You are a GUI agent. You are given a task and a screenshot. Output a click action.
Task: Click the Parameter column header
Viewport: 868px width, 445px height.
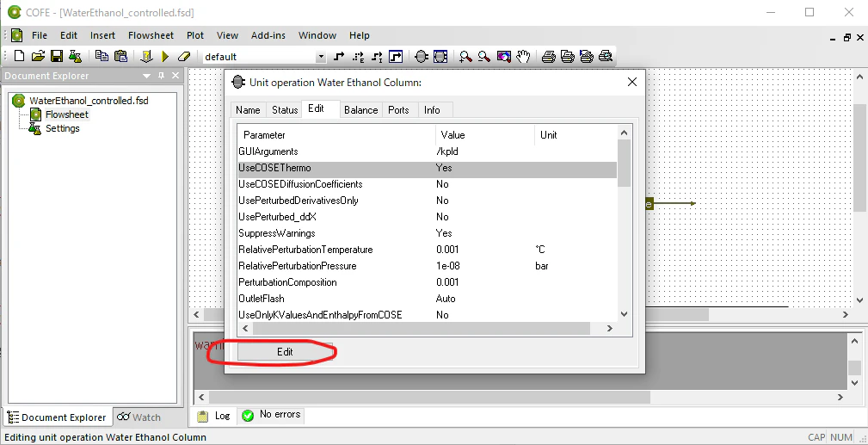click(x=336, y=135)
